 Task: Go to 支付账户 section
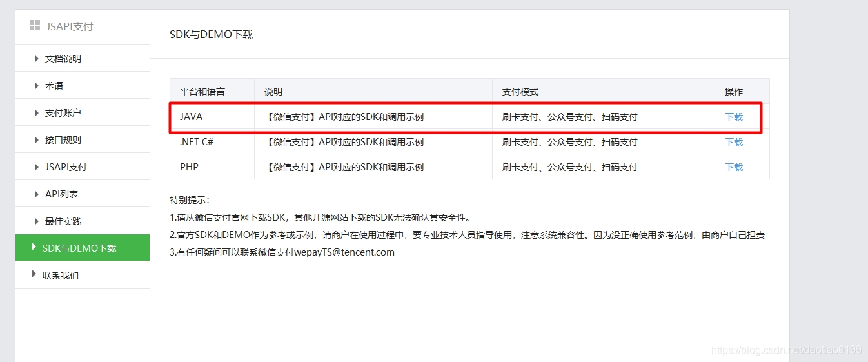(63, 113)
